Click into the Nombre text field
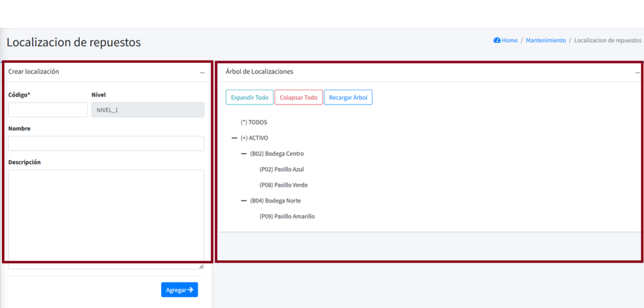Screen dimensions: 644x308 [x=106, y=144]
